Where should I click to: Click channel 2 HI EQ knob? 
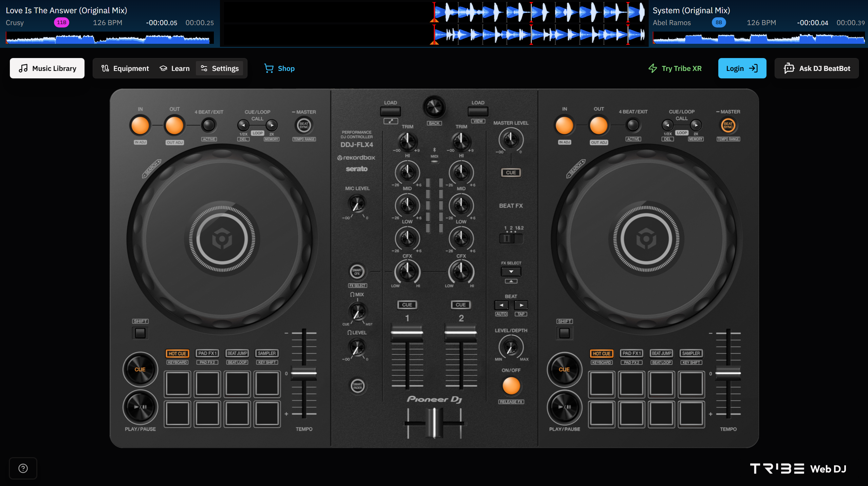coord(461,172)
